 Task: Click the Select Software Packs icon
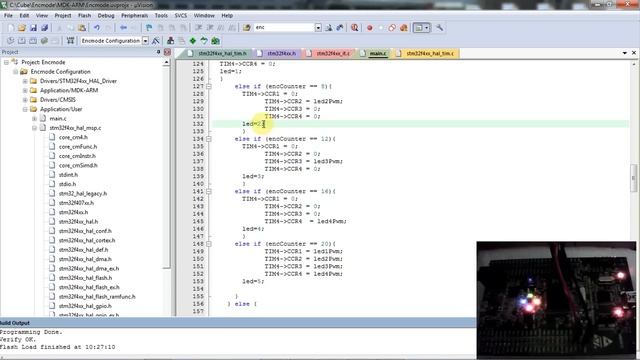coord(204,41)
